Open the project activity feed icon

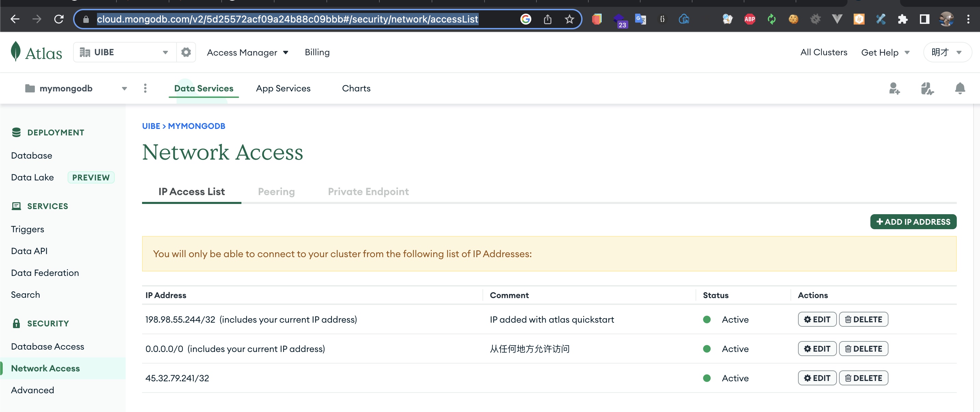pos(927,89)
